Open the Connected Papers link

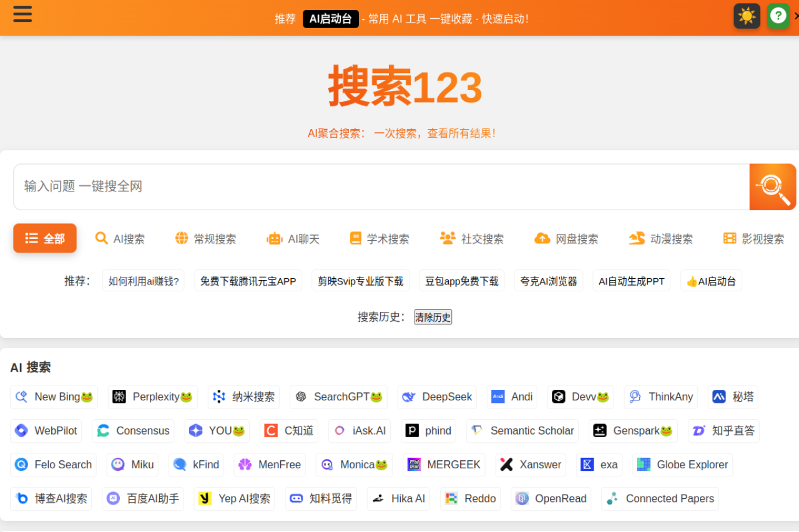coord(660,499)
